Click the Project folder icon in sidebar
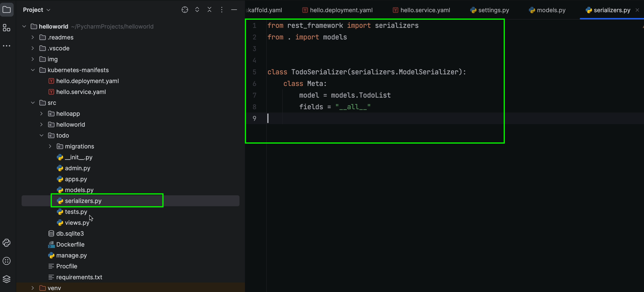This screenshot has width=644, height=292. click(x=7, y=10)
